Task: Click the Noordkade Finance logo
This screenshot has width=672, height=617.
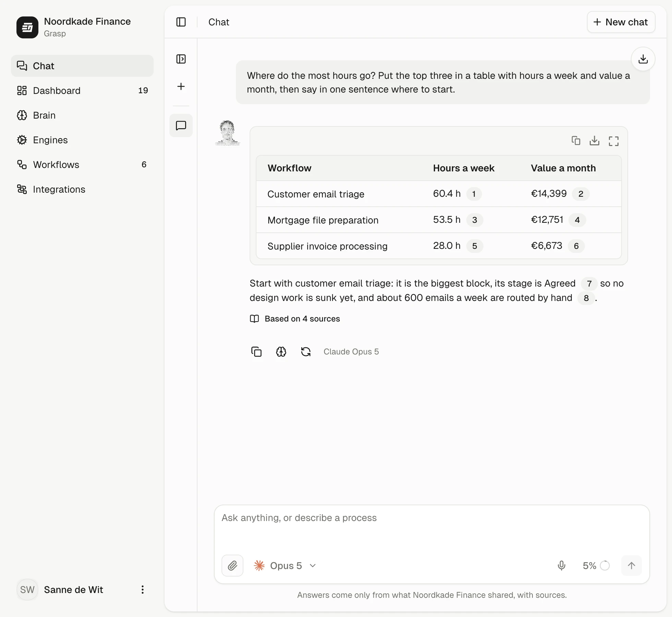Action: pos(27,27)
